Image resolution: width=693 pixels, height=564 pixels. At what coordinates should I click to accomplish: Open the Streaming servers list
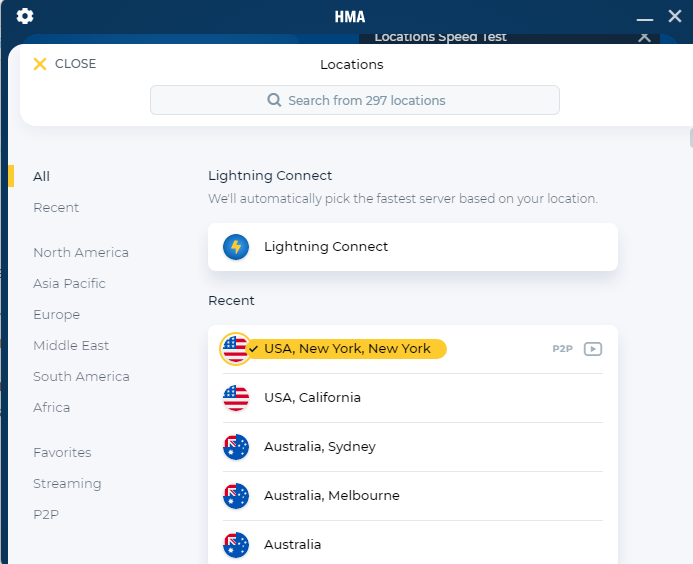coord(67,484)
